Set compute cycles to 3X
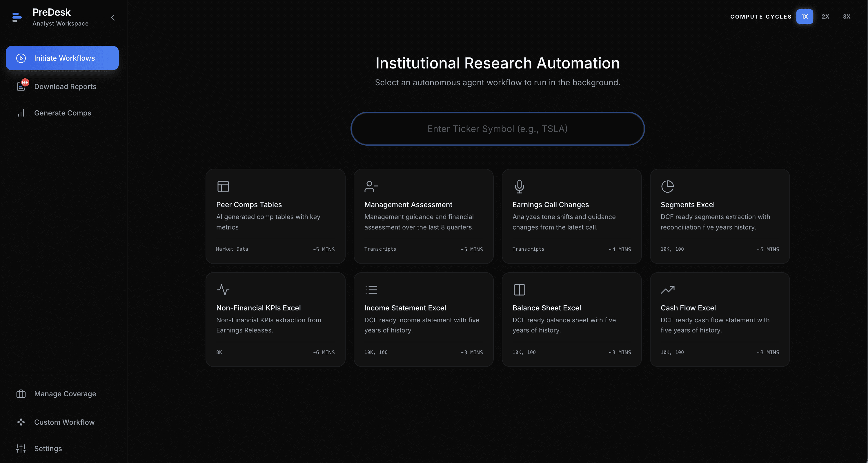The width and height of the screenshot is (868, 463). 847,17
